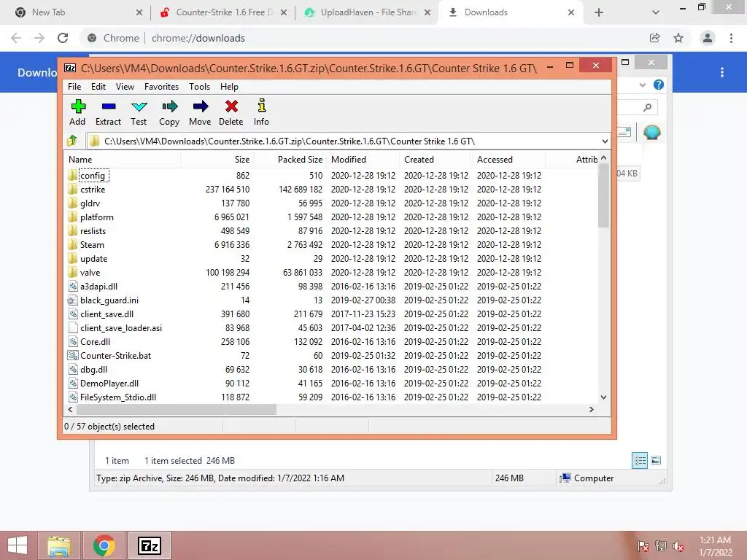Open the Chrome profile avatar
This screenshot has width=747, height=560.
coord(708,38)
